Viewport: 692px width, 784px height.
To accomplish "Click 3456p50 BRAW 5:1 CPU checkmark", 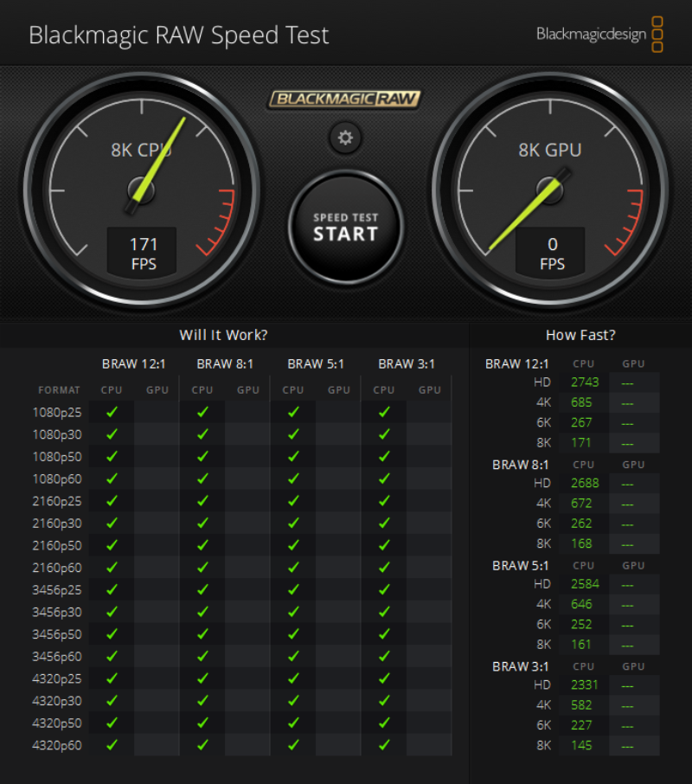I will coord(294,634).
